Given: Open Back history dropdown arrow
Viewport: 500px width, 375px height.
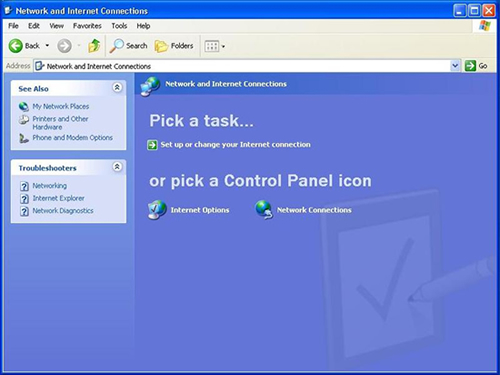Looking at the screenshot, I should point(47,45).
